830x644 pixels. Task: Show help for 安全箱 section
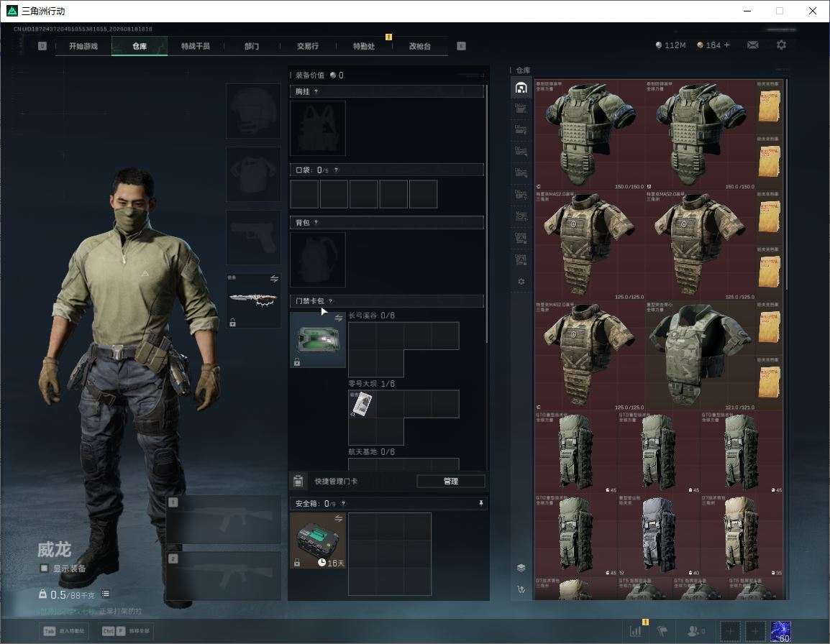343,504
